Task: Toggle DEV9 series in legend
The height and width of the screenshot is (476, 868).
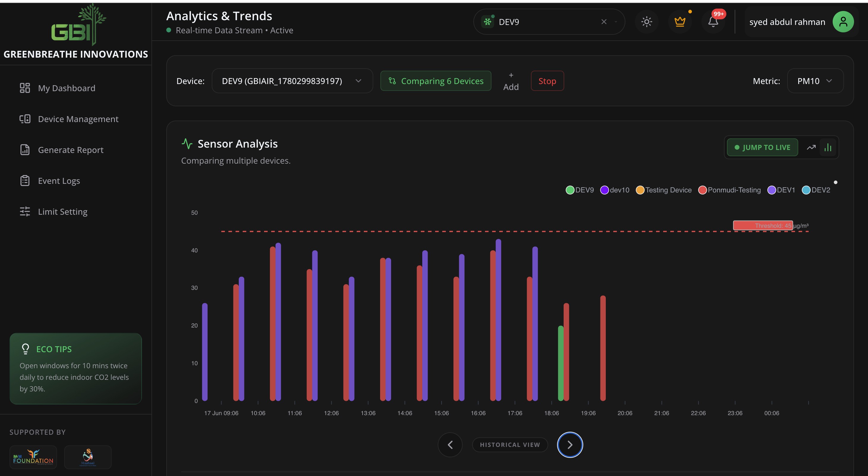Action: (580, 190)
